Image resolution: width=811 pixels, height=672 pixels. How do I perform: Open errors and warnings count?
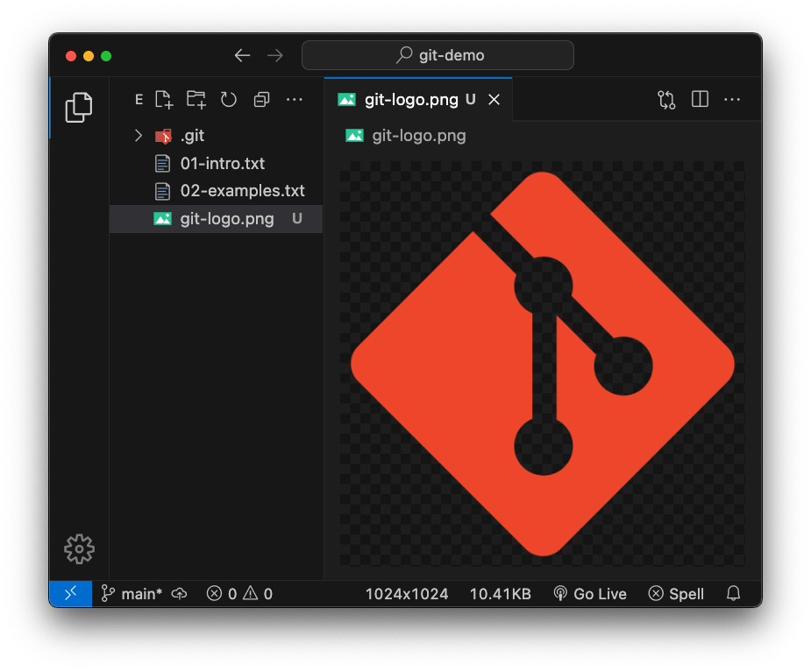[239, 593]
